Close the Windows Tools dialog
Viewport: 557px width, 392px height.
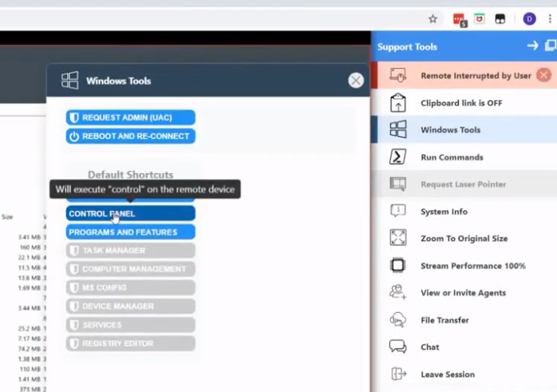pos(356,81)
